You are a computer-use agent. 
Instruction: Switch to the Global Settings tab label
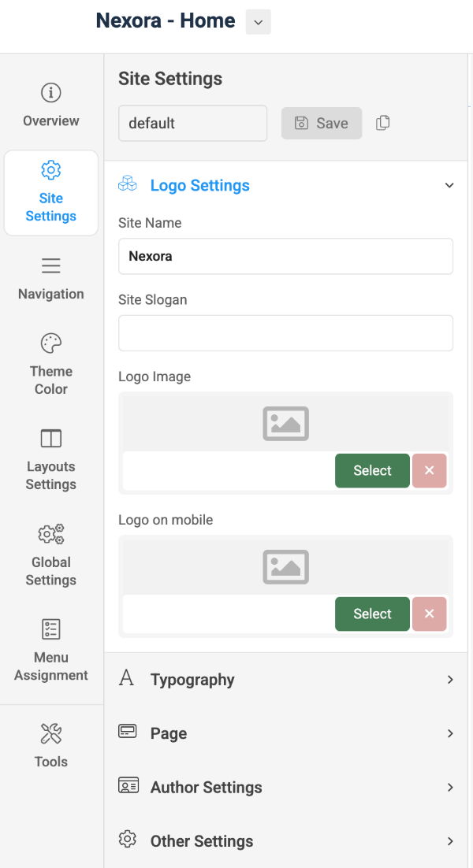coord(51,571)
